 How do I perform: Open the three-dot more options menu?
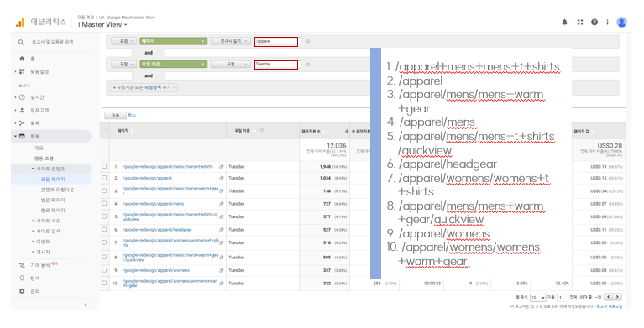pyautogui.click(x=607, y=22)
